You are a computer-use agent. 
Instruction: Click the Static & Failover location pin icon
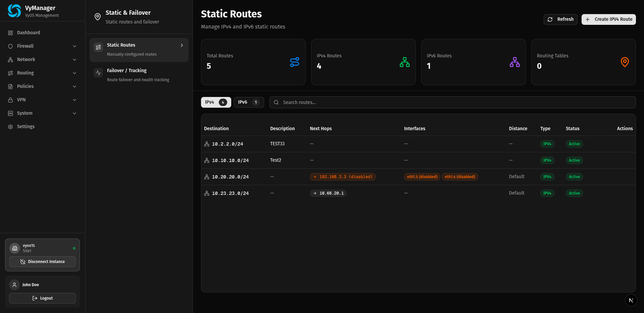tap(97, 17)
